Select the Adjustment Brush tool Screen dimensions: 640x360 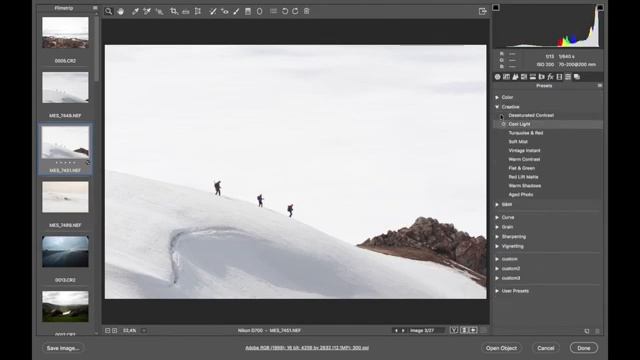pyautogui.click(x=236, y=11)
